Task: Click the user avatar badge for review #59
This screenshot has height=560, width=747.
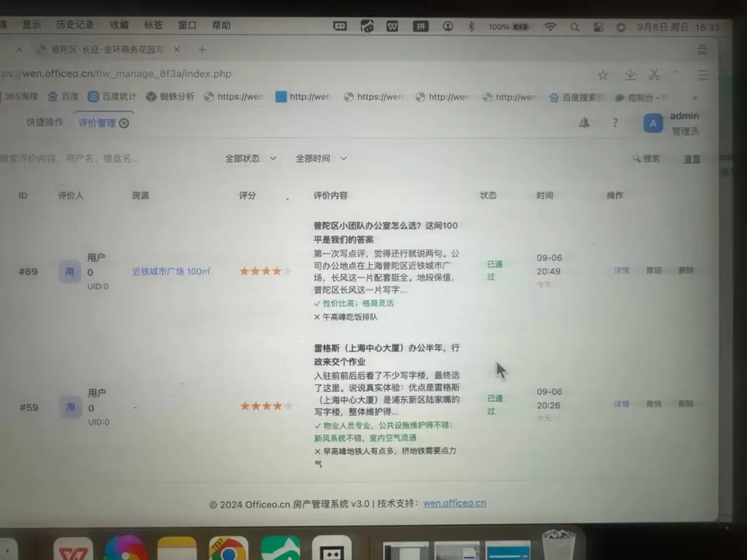Action: coord(70,407)
